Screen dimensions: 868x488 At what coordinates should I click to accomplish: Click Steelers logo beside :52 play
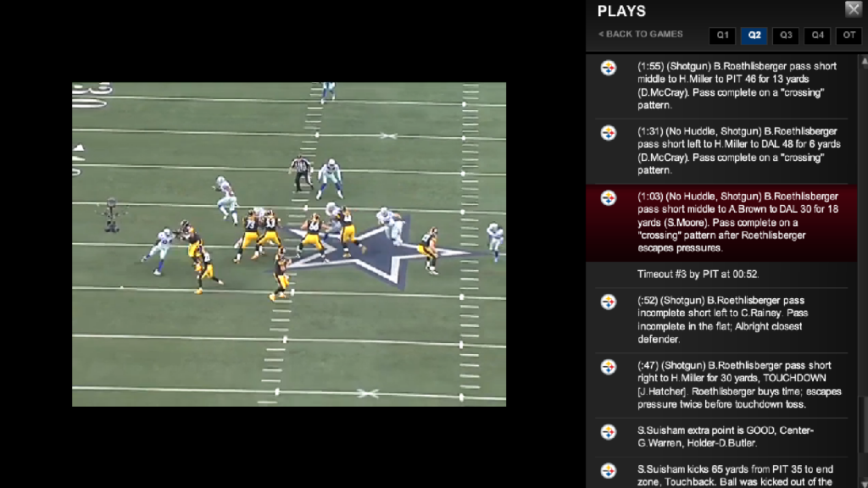click(x=609, y=302)
